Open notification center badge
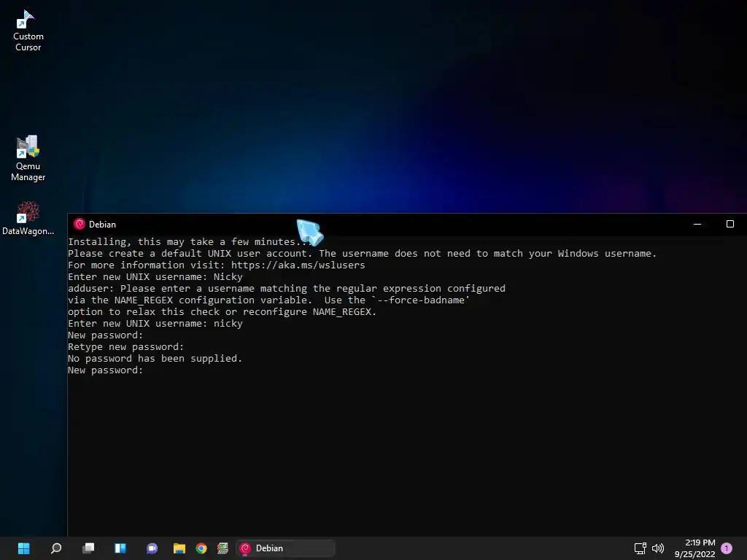Viewport: 747px width, 560px height. (727, 548)
